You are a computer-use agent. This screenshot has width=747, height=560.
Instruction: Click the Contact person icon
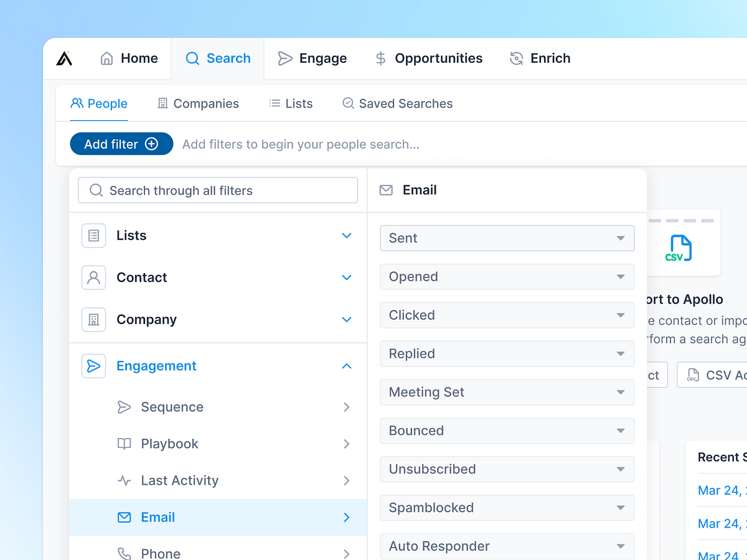[x=93, y=278]
